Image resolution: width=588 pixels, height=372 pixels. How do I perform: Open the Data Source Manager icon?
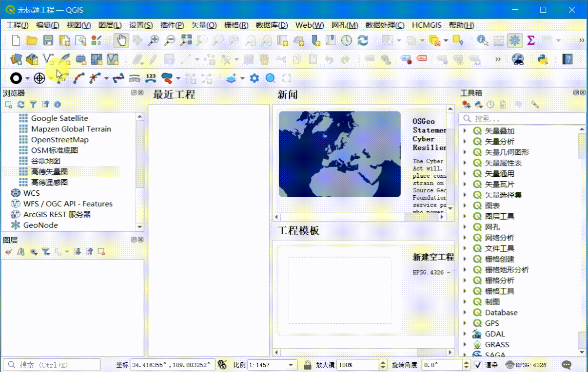click(16, 59)
